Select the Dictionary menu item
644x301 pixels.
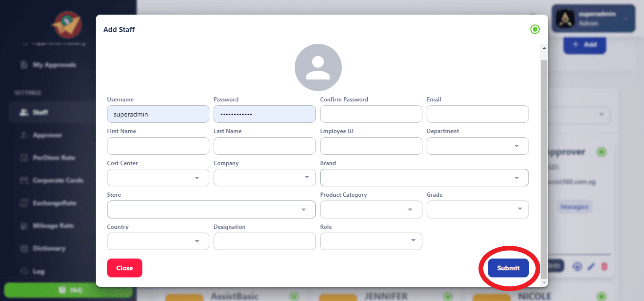click(49, 249)
